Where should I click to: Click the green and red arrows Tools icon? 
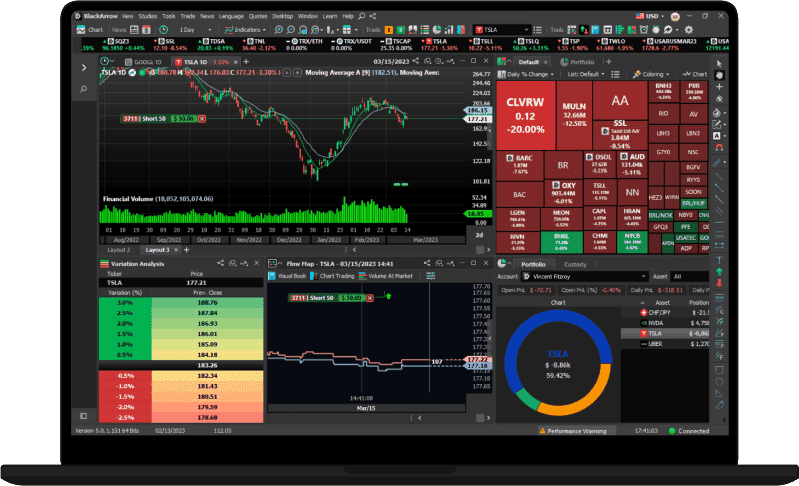click(x=583, y=30)
